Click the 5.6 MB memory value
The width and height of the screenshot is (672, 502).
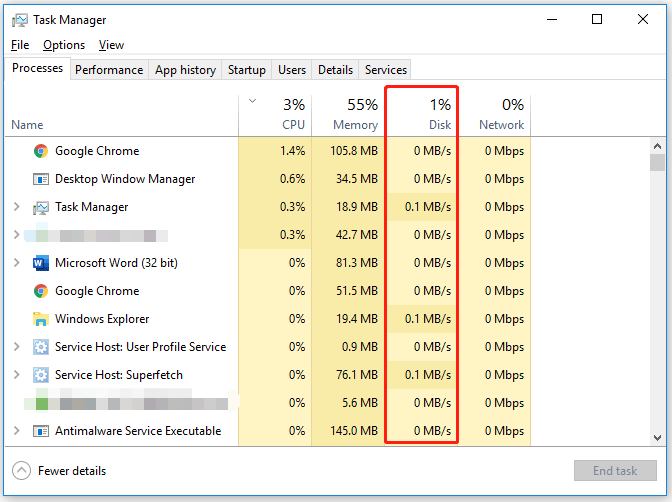[360, 403]
